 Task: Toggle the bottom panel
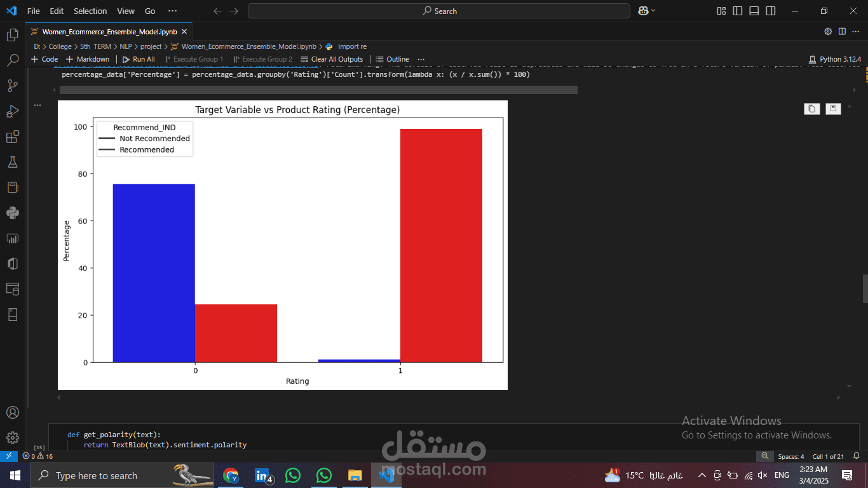pyautogui.click(x=754, y=11)
